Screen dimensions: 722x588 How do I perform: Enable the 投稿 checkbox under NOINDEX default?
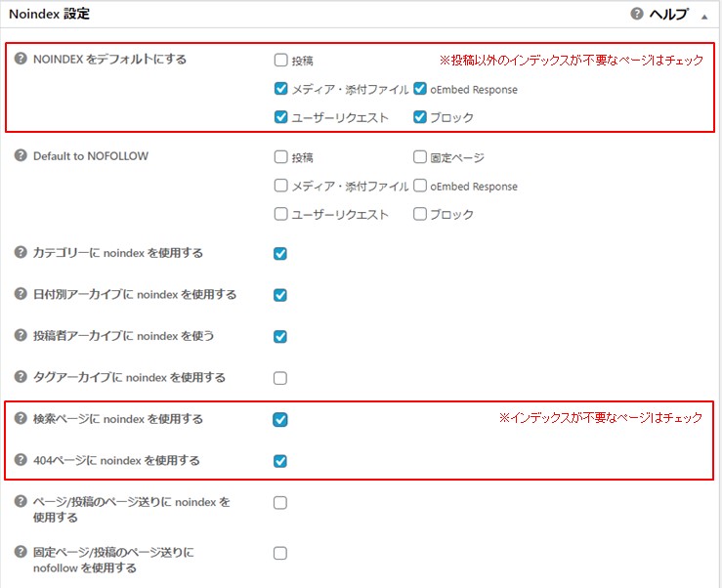(281, 61)
